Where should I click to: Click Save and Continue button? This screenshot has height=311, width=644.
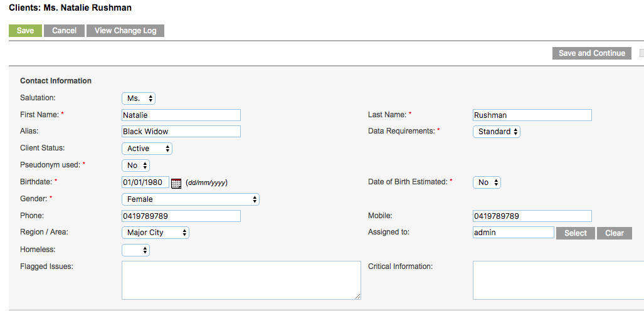coord(592,53)
